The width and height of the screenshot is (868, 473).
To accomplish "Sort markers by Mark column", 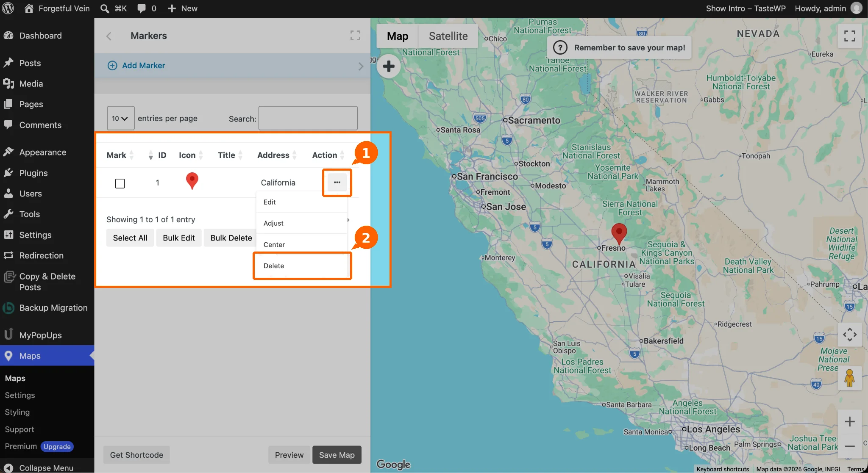I will [x=120, y=155].
